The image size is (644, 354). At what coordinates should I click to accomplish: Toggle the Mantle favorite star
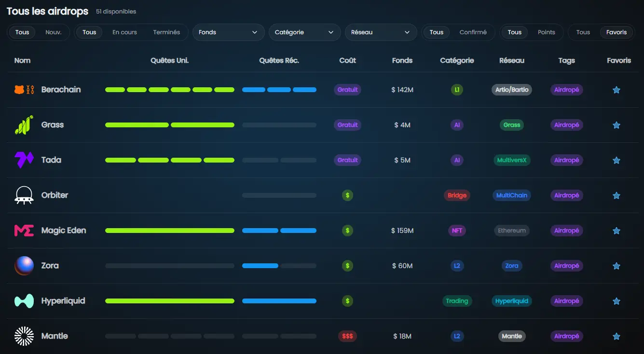pyautogui.click(x=617, y=336)
